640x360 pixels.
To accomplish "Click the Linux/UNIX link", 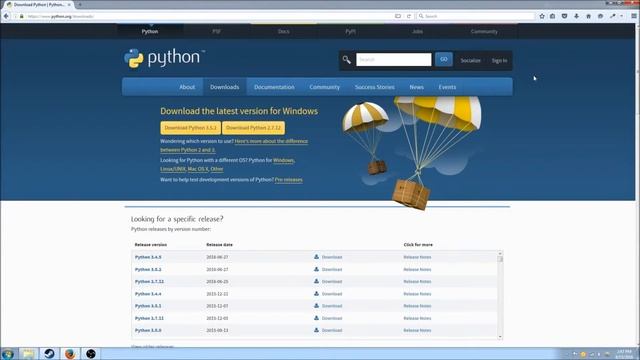I will point(173,169).
